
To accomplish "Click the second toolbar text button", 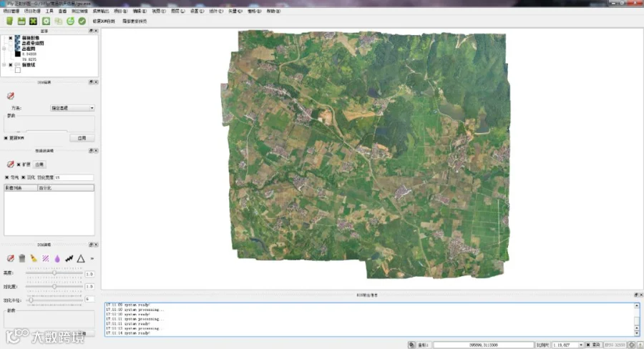I will [135, 21].
